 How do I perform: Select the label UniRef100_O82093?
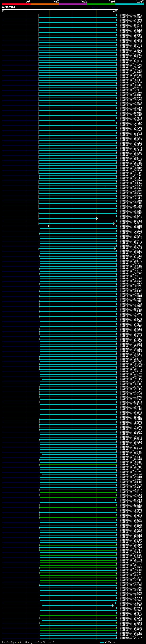pyautogui.click(x=131, y=286)
